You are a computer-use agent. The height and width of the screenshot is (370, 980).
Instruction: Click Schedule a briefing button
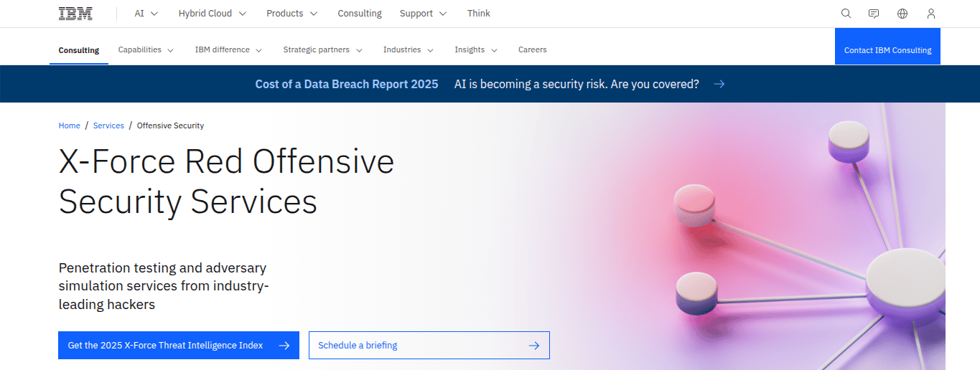tap(429, 346)
